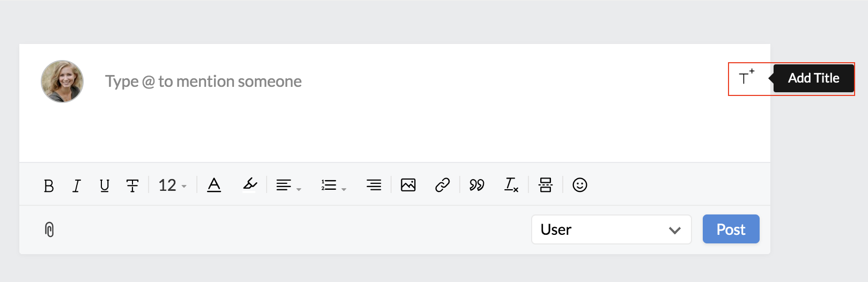Select the text highlight marker icon
The width and height of the screenshot is (868, 282).
point(250,184)
